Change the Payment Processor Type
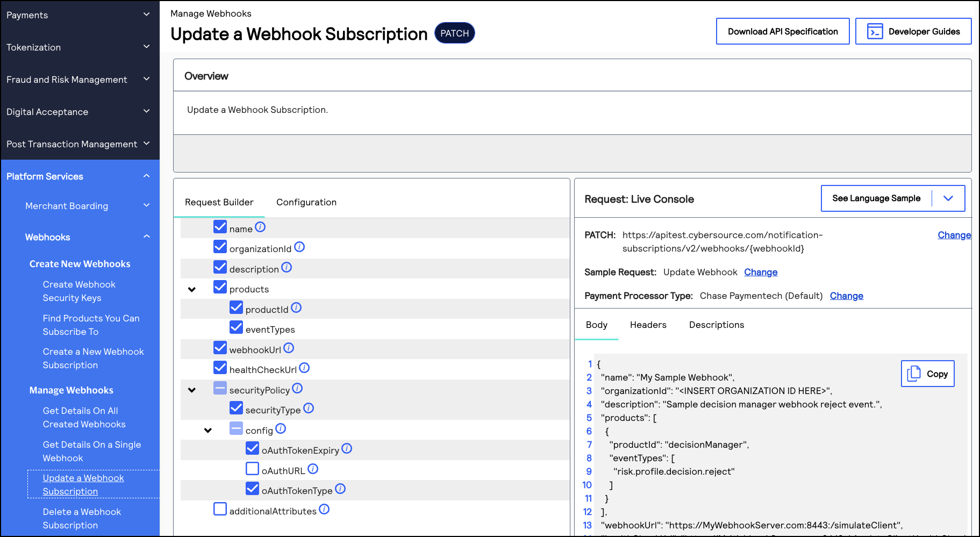980x537 pixels. pyautogui.click(x=846, y=296)
